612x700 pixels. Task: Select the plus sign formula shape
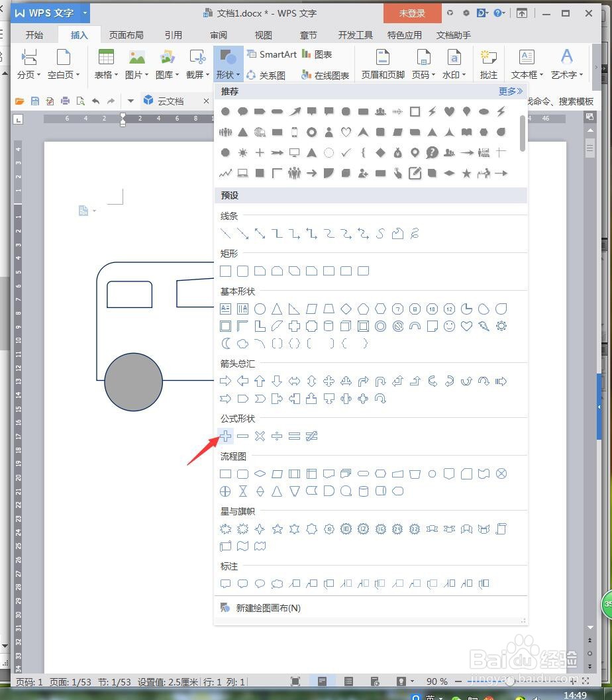coord(225,436)
